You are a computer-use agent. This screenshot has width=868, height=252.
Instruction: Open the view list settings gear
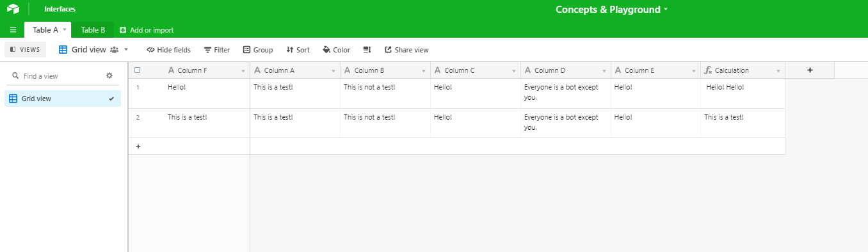109,75
